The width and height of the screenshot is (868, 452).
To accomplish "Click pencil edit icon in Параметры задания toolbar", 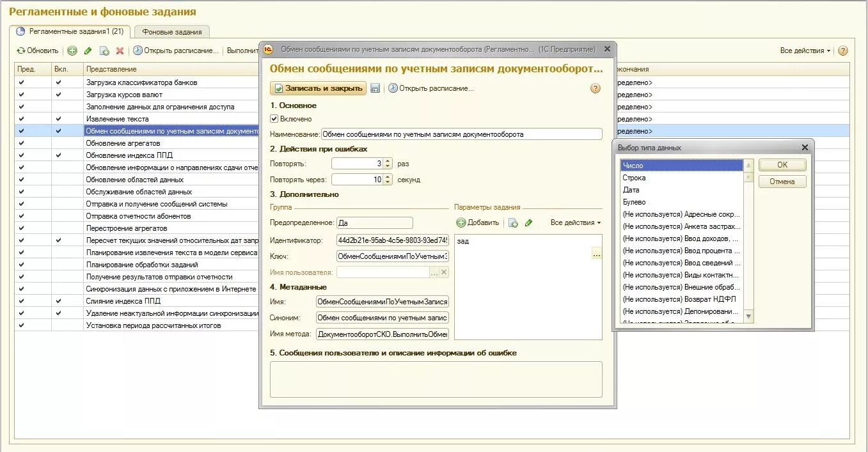I will click(x=528, y=222).
